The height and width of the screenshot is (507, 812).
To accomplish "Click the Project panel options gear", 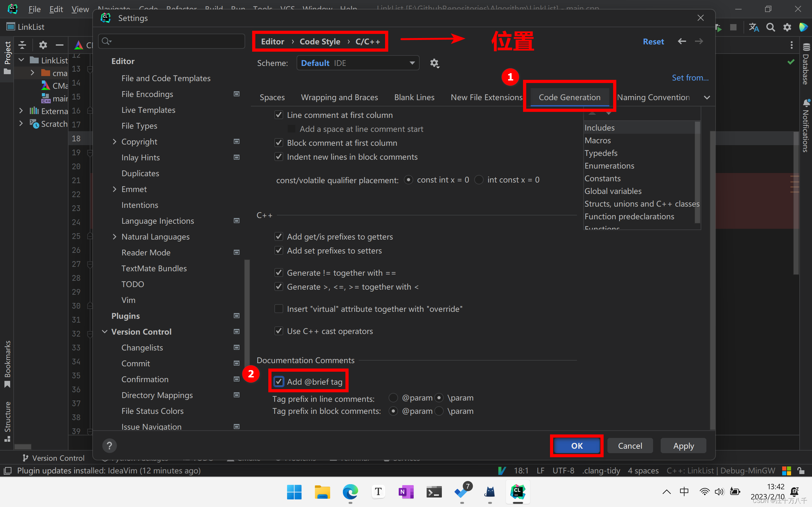I will pyautogui.click(x=43, y=45).
